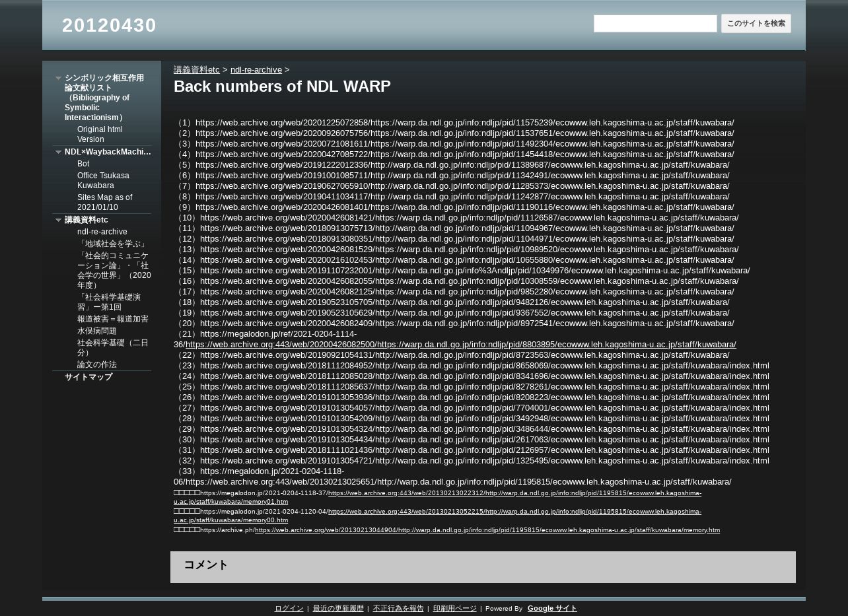Click archive entry (10) pid/11126587 text
This screenshot has height=616, width=848.
click(x=456, y=218)
